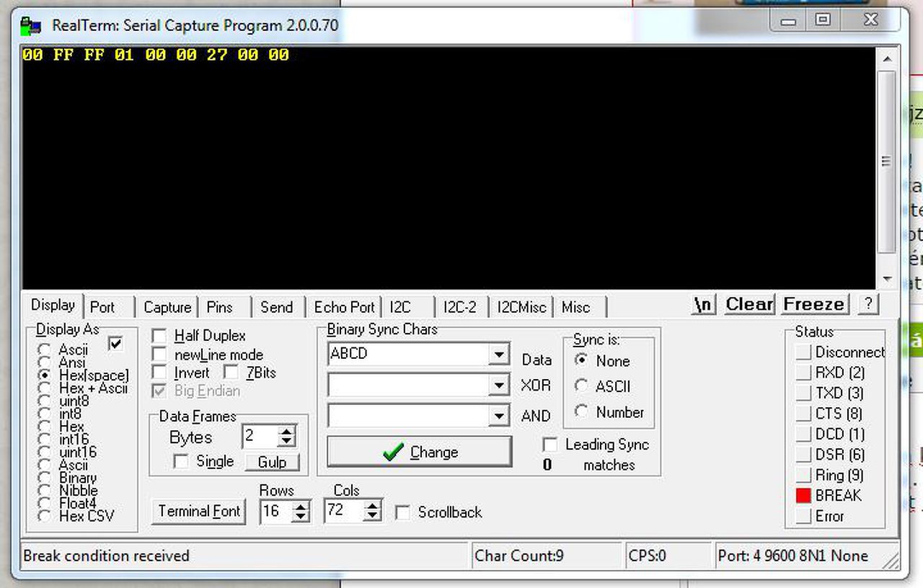Open the I2C-2 tab
Screen dimensions: 923x588
[460, 307]
